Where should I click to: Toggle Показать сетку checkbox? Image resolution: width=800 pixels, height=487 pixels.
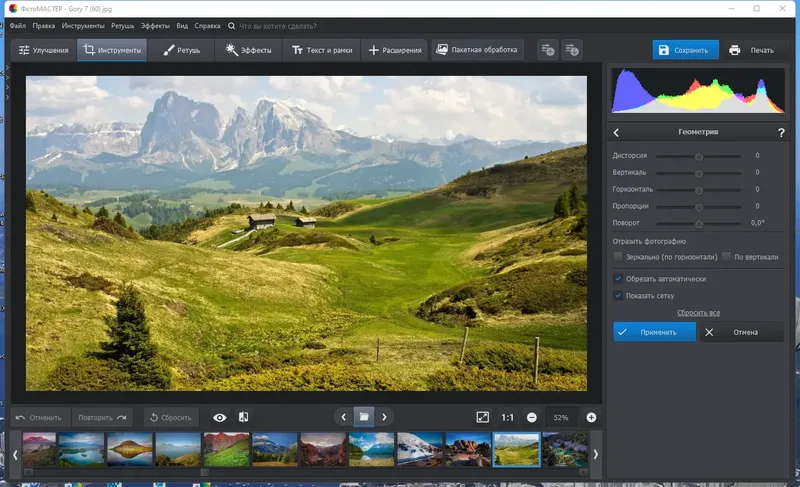(618, 295)
